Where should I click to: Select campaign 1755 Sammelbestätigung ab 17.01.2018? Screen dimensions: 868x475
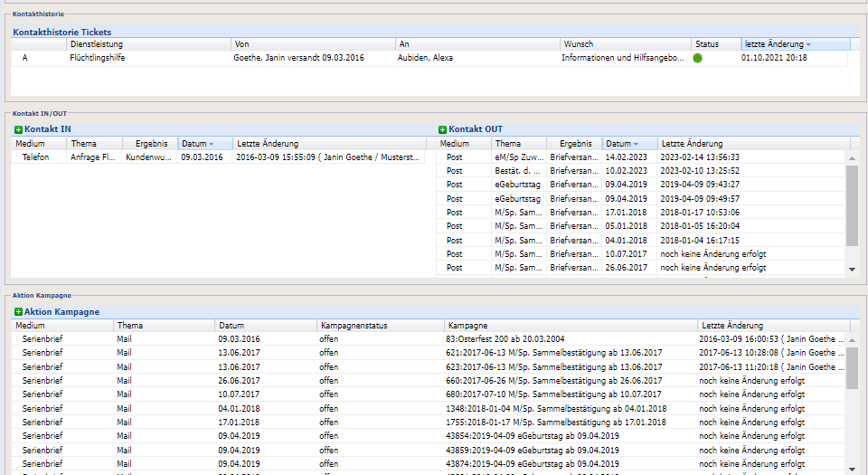[556, 422]
